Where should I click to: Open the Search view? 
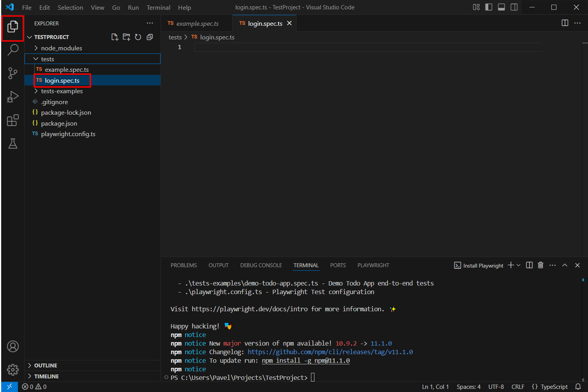(13, 50)
